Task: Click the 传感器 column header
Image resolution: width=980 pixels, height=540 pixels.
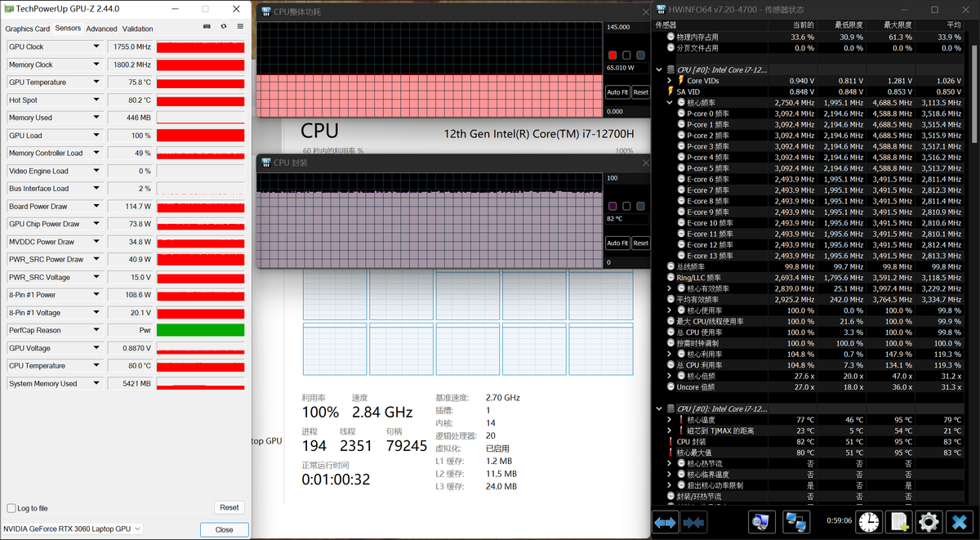Action: pos(709,25)
